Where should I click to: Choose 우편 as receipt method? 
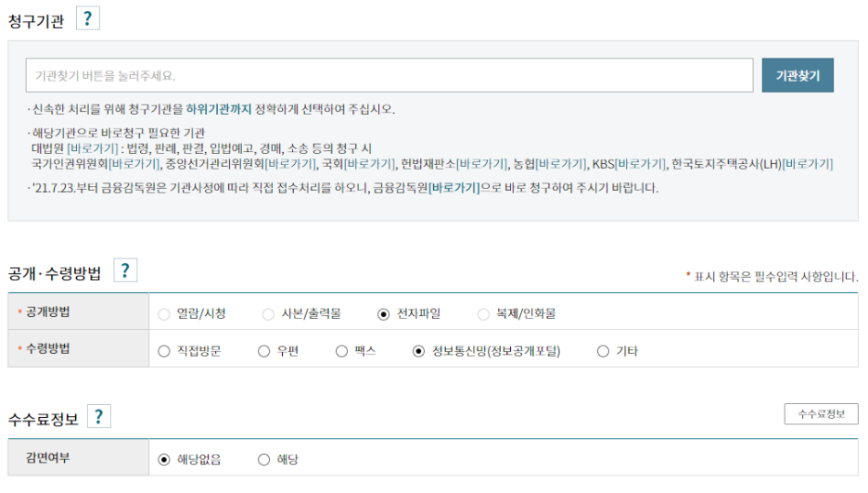[264, 351]
